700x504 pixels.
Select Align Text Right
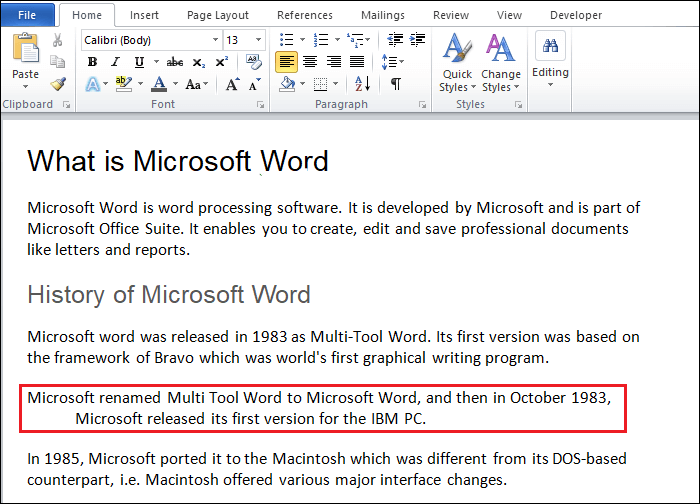click(x=333, y=62)
